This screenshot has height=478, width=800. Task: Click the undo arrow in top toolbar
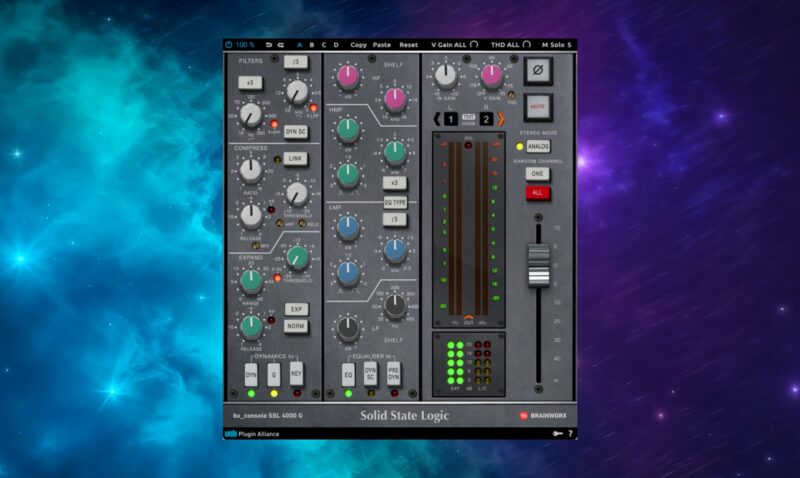tap(269, 45)
